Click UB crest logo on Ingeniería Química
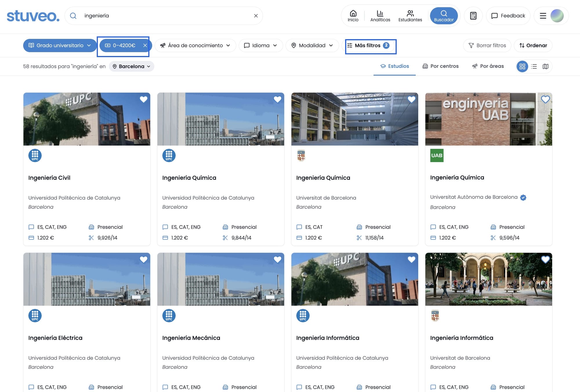The height and width of the screenshot is (392, 580). [x=301, y=155]
